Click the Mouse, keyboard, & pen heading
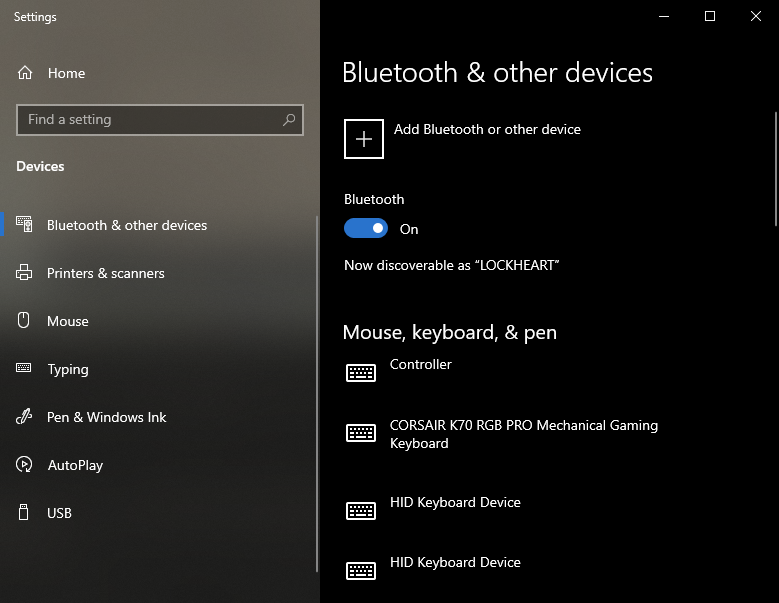This screenshot has height=603, width=779. 450,332
